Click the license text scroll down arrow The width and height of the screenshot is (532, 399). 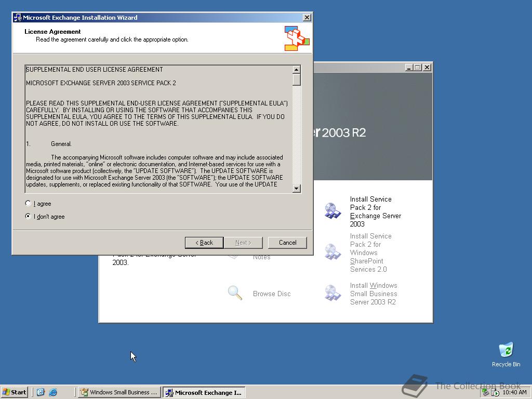pos(297,188)
